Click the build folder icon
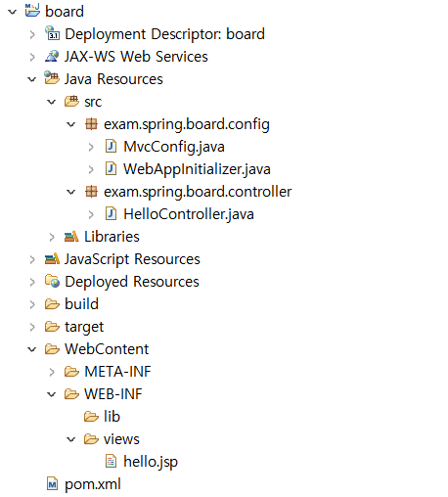 point(52,304)
